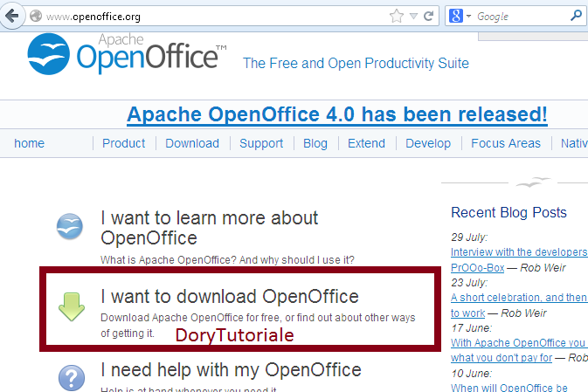
Task: Open the Extend menu item
Action: [366, 143]
